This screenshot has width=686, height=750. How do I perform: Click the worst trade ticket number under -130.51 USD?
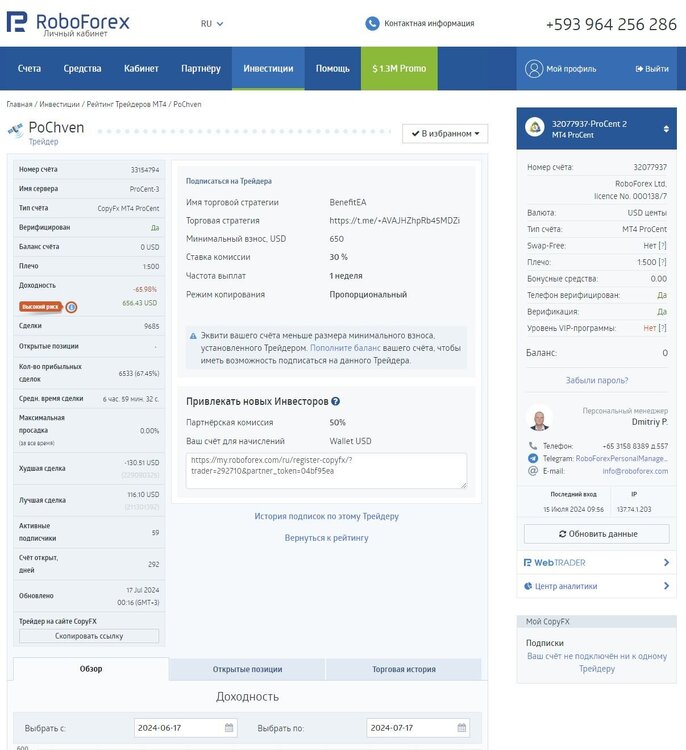click(x=140, y=475)
